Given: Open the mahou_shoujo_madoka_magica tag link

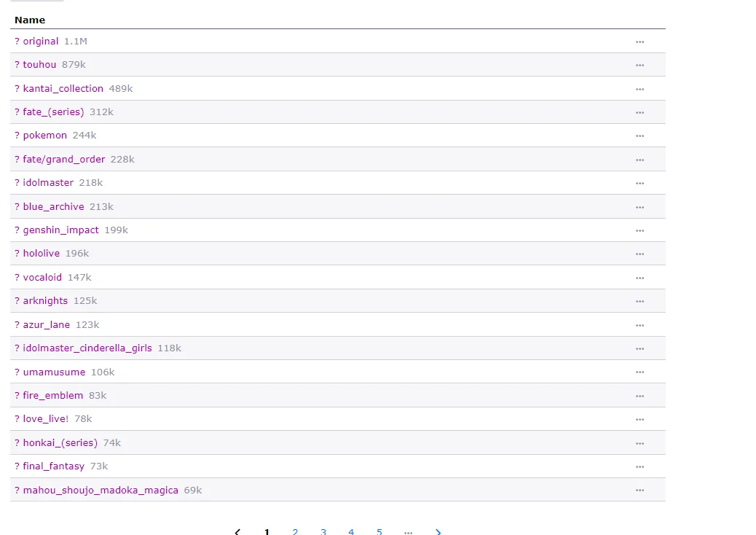Looking at the screenshot, I should [101, 490].
